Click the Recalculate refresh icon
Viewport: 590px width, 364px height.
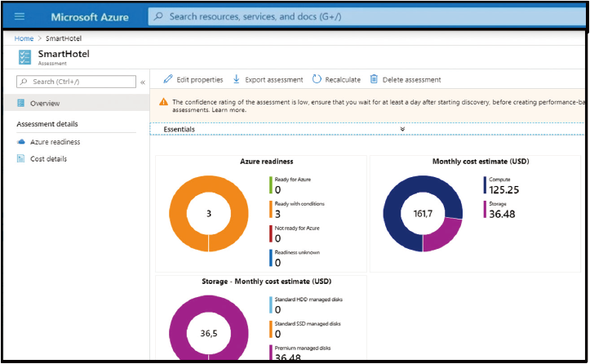pos(317,79)
